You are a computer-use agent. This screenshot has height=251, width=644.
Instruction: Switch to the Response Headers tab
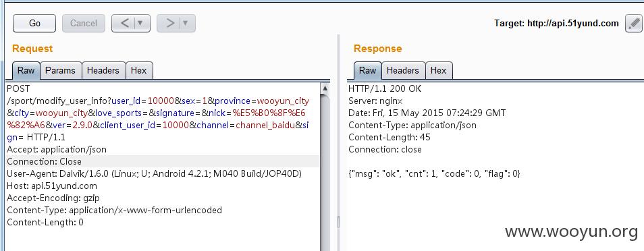click(403, 71)
